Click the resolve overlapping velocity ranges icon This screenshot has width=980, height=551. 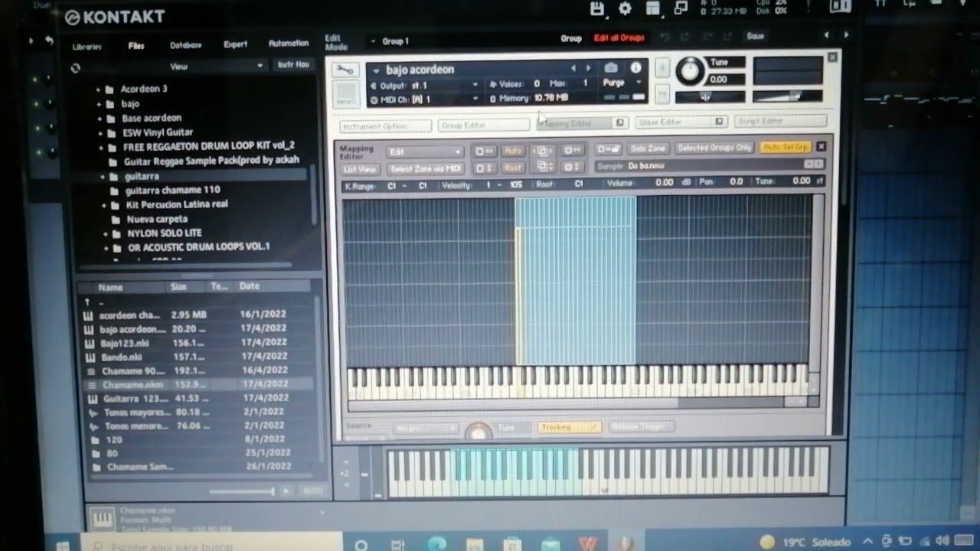point(573,167)
